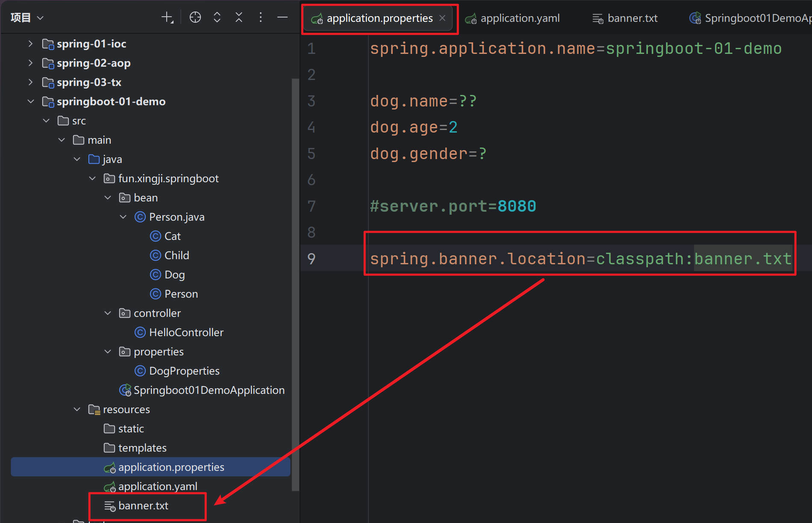Select banner.txt in the project tree

pos(143,506)
